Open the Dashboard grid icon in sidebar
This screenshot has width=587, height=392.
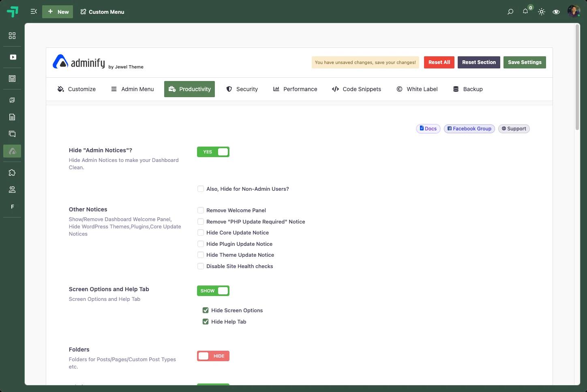point(12,36)
